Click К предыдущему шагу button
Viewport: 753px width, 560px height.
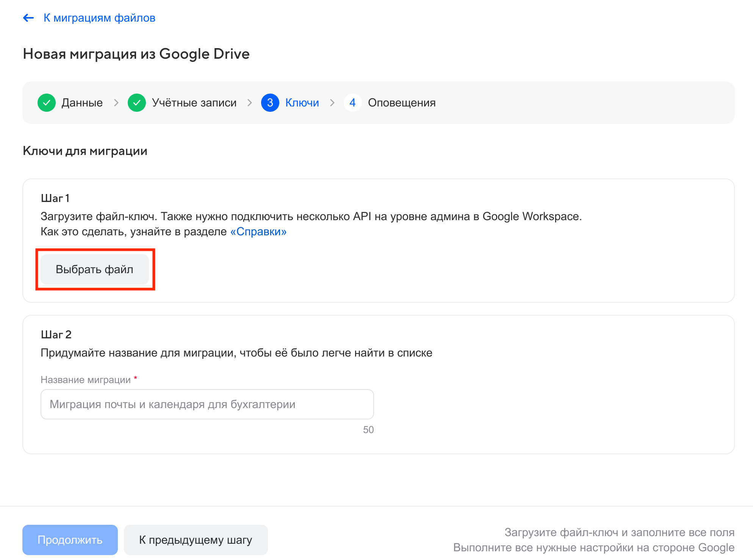(x=196, y=540)
